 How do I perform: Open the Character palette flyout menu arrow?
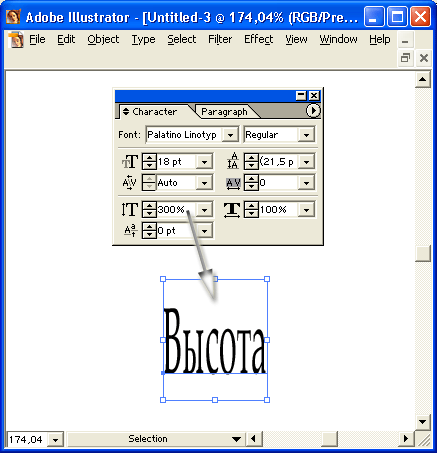(x=313, y=111)
